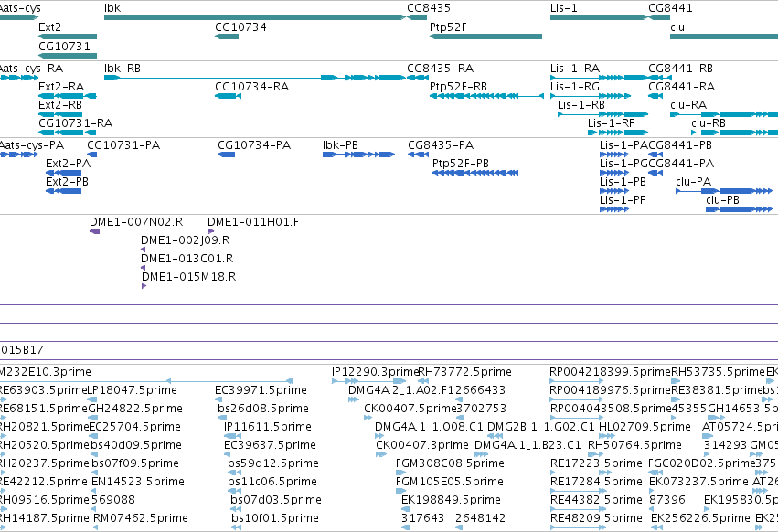Select the Ptp52F-RB transcript label

(x=458, y=86)
